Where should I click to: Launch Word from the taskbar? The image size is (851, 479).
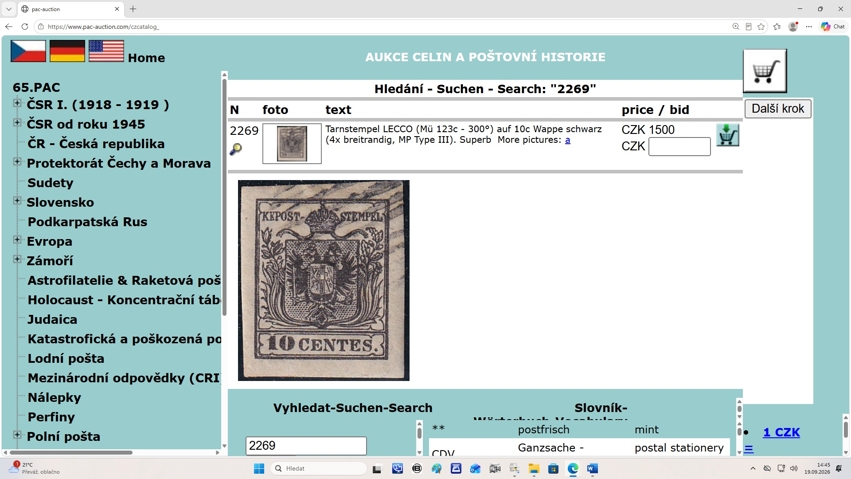[x=592, y=468]
